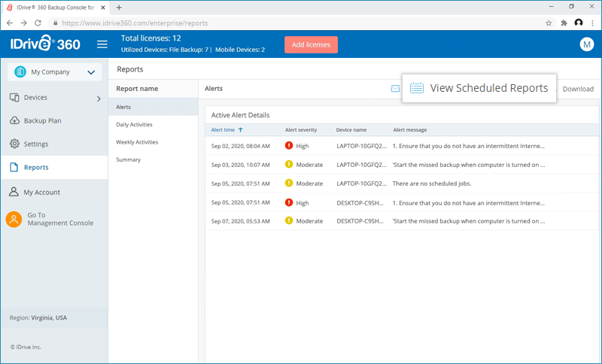Viewport: 602px width, 364px height.
Task: Click the Backup Plan cloud icon
Action: pyautogui.click(x=14, y=120)
